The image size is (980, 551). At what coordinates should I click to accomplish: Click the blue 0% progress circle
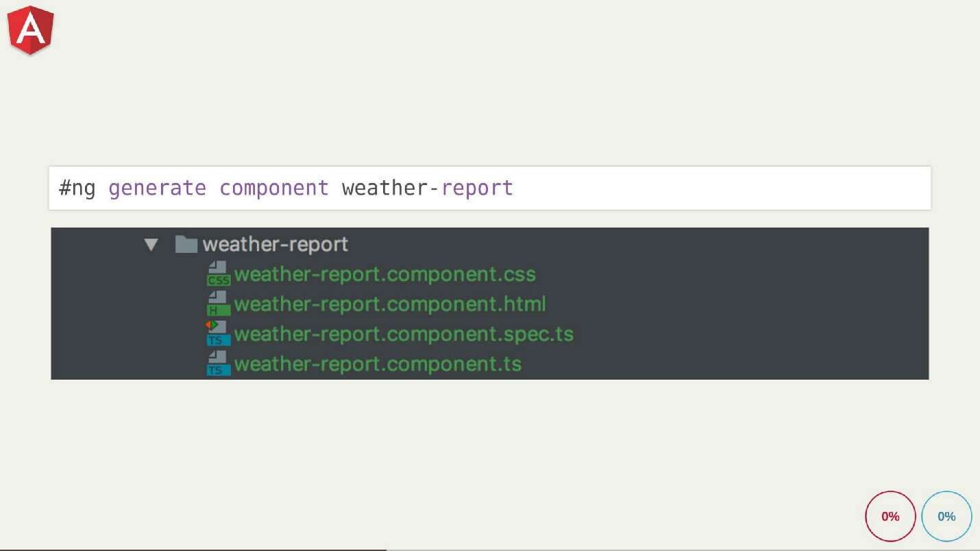[947, 516]
